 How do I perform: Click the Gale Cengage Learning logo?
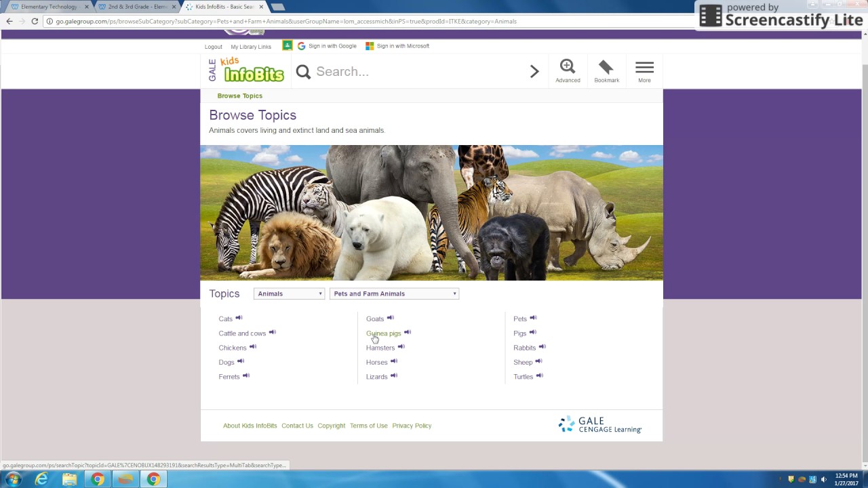click(600, 424)
